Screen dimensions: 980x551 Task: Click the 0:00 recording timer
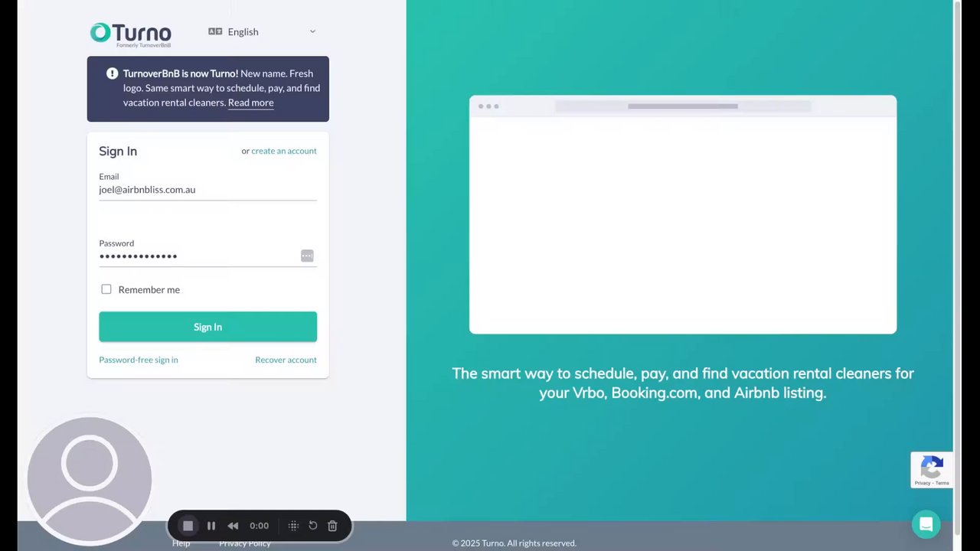(x=259, y=526)
